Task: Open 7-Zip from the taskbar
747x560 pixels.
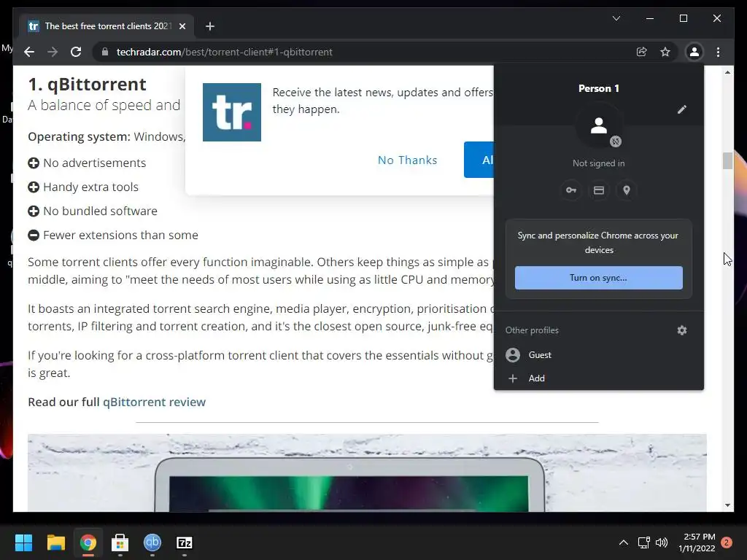Action: [x=185, y=542]
